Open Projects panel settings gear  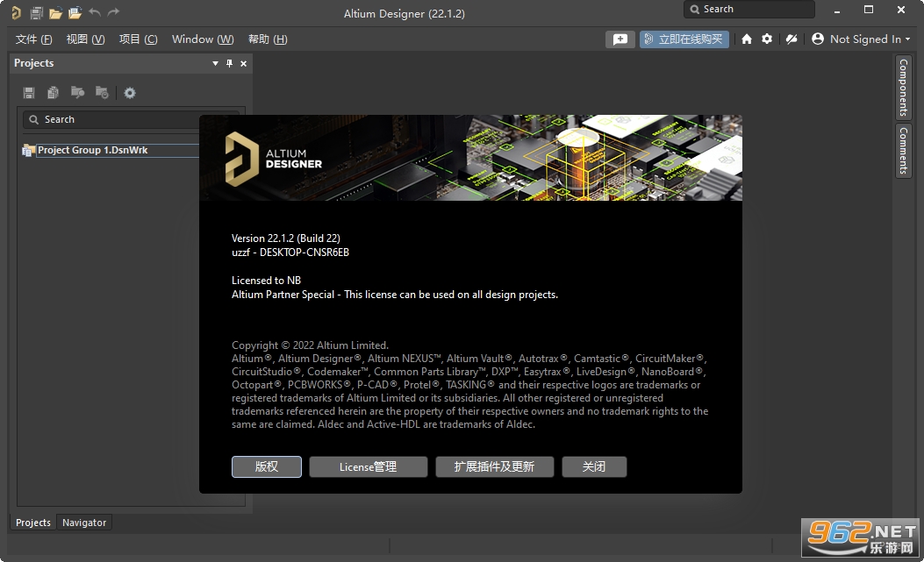pos(130,92)
